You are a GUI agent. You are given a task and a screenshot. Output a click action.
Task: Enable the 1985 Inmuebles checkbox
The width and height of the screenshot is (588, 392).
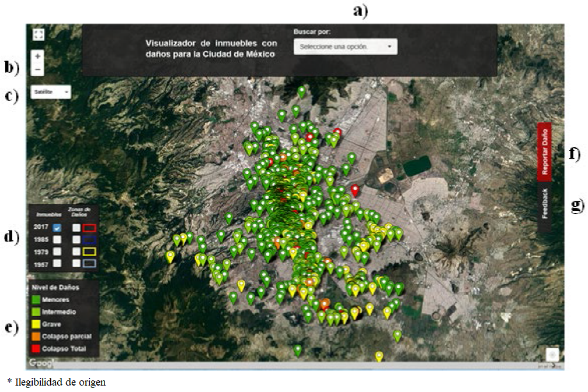point(57,240)
